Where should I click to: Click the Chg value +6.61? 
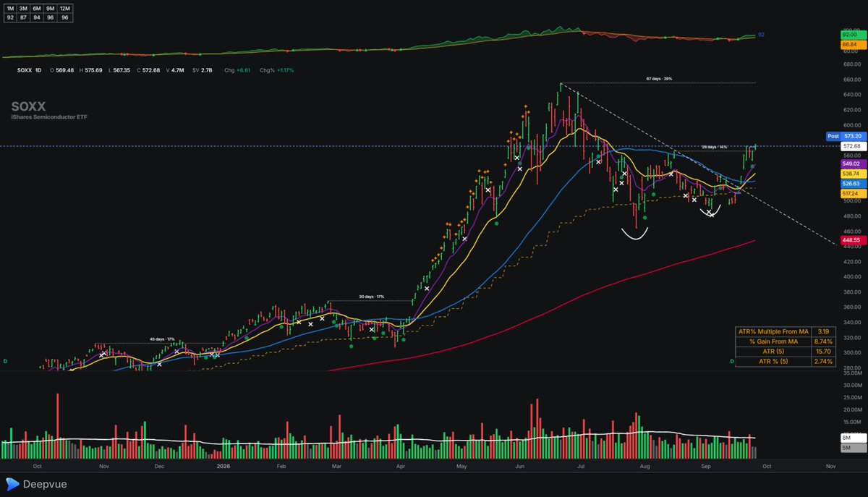tap(242, 70)
